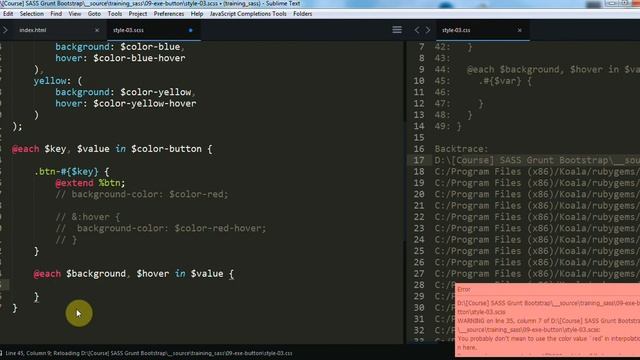Click the .btn-#{$key} selector
This screenshot has height=360, width=640.
(66, 171)
